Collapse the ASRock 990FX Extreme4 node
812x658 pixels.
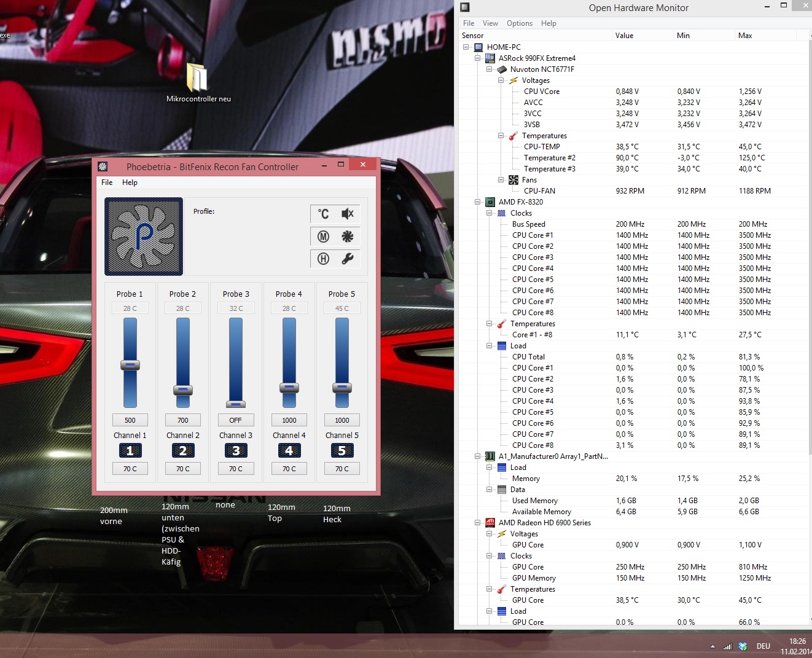pos(478,58)
